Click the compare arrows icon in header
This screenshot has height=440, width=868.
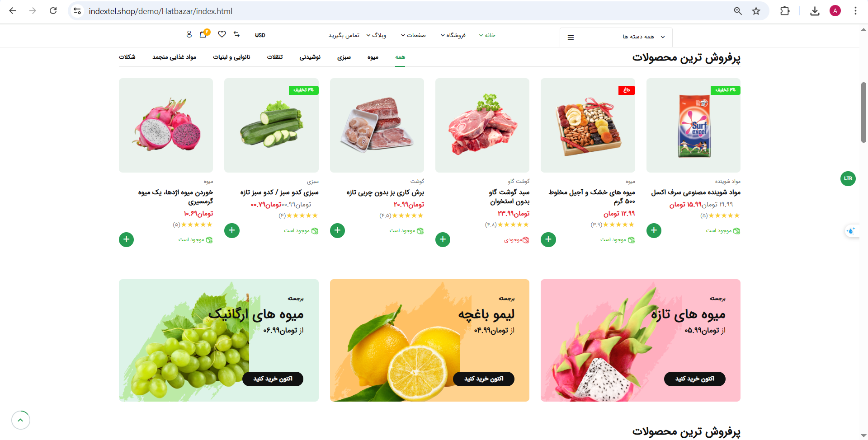coord(236,34)
